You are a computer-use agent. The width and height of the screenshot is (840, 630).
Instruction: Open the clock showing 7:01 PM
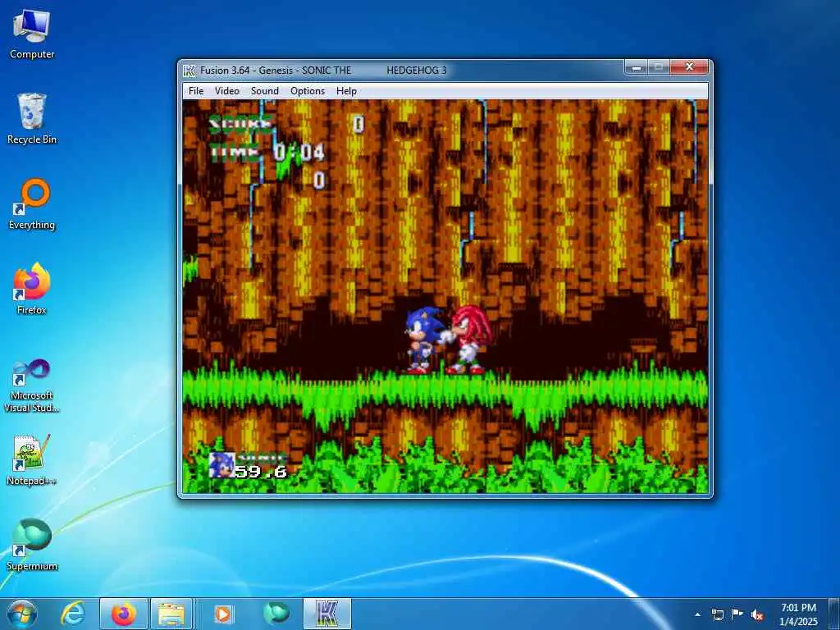tap(799, 614)
